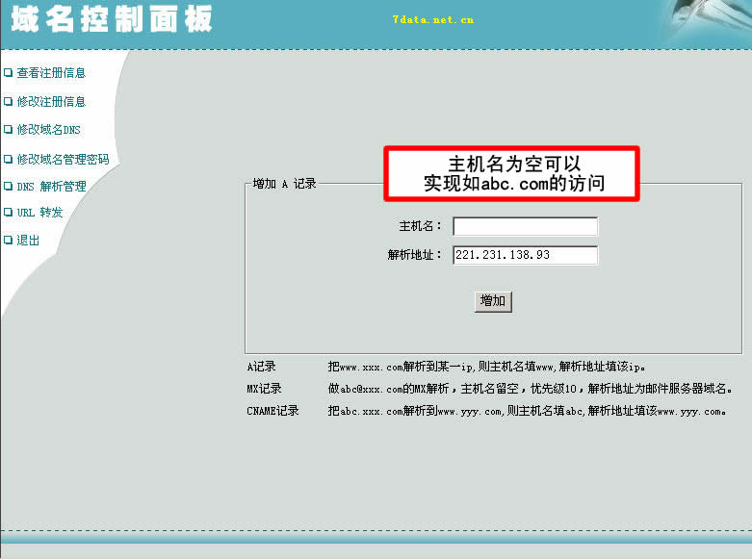
Task: Click the CNAME记录 help label
Action: [x=272, y=411]
